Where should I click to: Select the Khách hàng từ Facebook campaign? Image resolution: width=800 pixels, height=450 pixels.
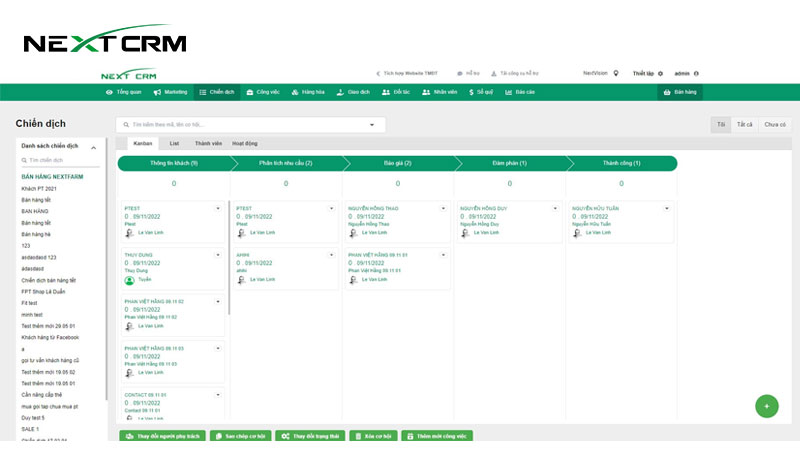[x=50, y=338]
